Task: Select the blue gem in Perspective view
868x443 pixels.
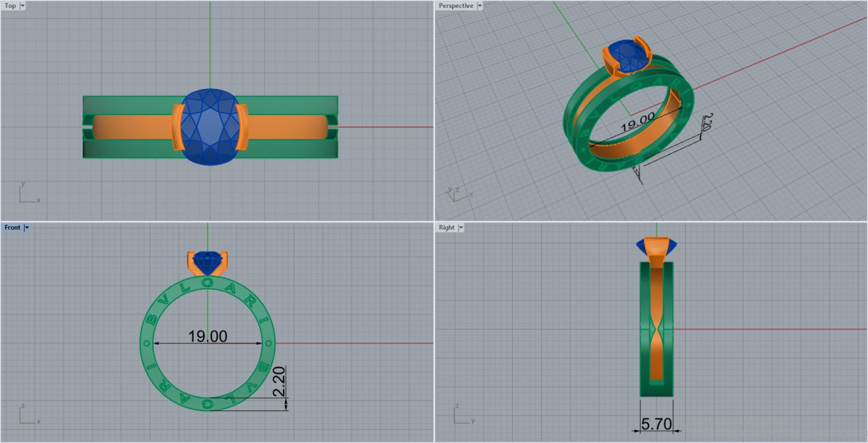Action: [x=625, y=56]
